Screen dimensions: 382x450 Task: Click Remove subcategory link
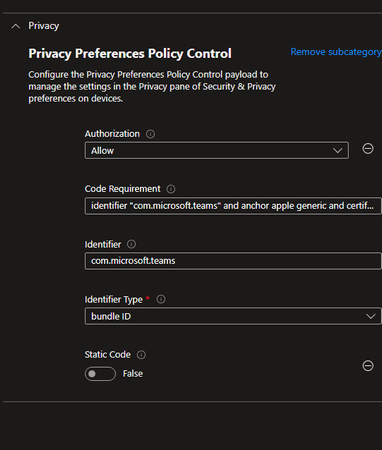(336, 52)
